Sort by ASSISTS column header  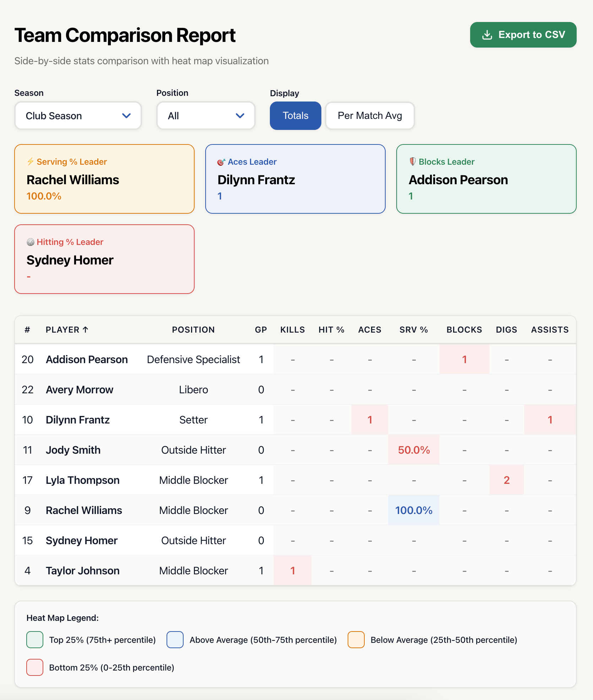(550, 330)
